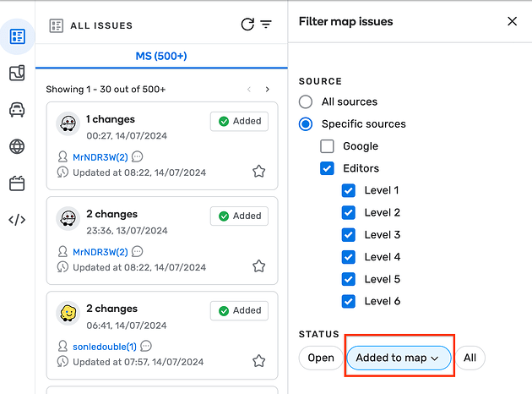The height and width of the screenshot is (394, 532).
Task: Open comments for sonledouble issue
Action: pyautogui.click(x=146, y=346)
